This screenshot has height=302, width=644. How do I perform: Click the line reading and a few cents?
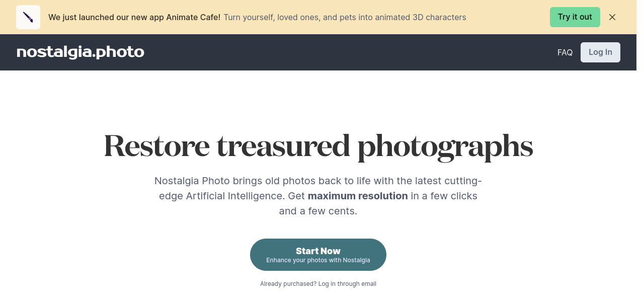[x=318, y=211]
